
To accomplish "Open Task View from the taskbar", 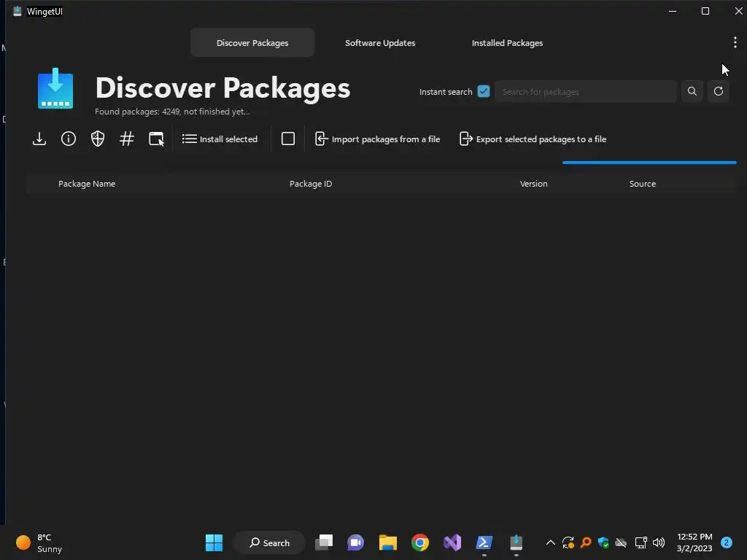I will (324, 542).
